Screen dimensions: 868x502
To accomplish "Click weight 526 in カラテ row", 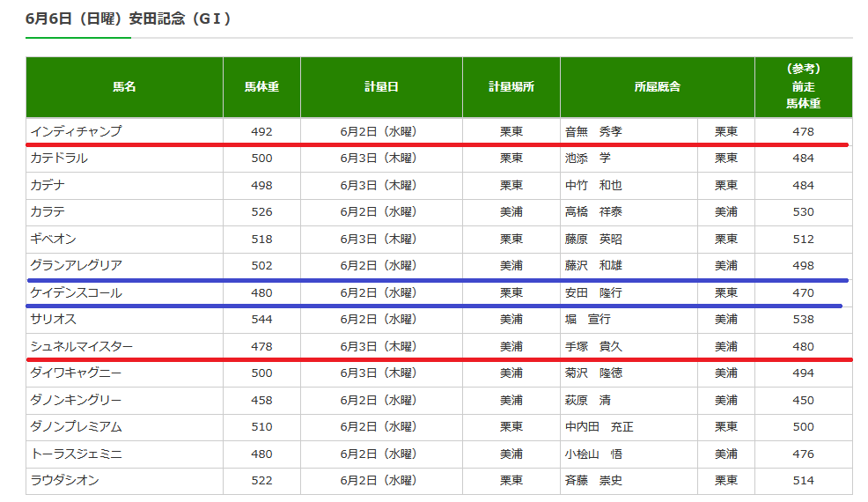I will [261, 212].
